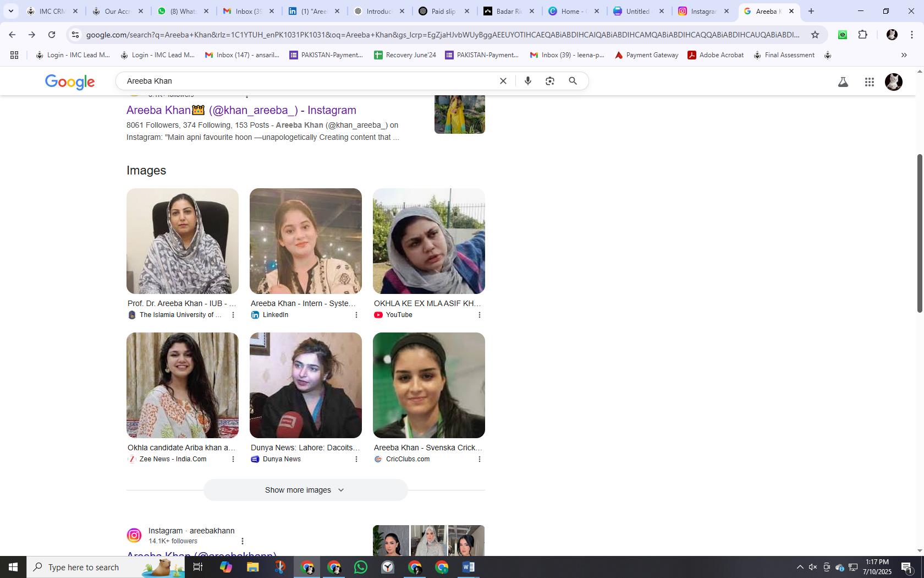
Task: Click the taskbar search box
Action: [x=106, y=567]
